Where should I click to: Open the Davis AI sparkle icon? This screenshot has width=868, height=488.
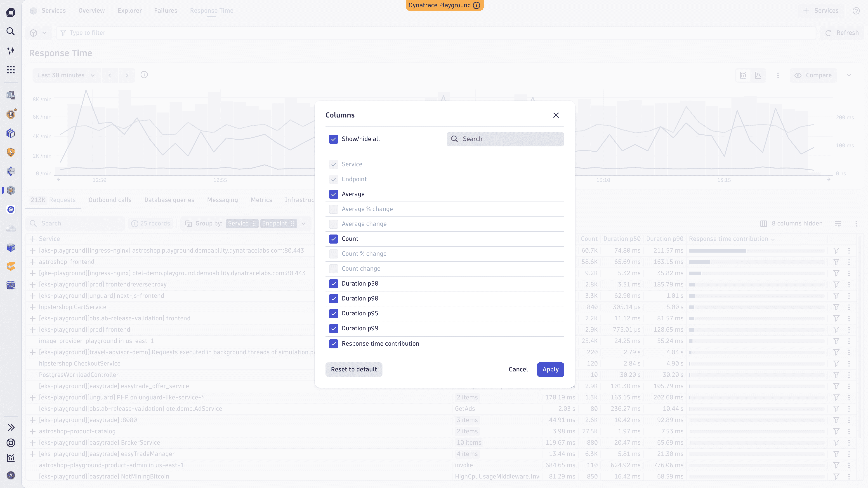pyautogui.click(x=11, y=51)
